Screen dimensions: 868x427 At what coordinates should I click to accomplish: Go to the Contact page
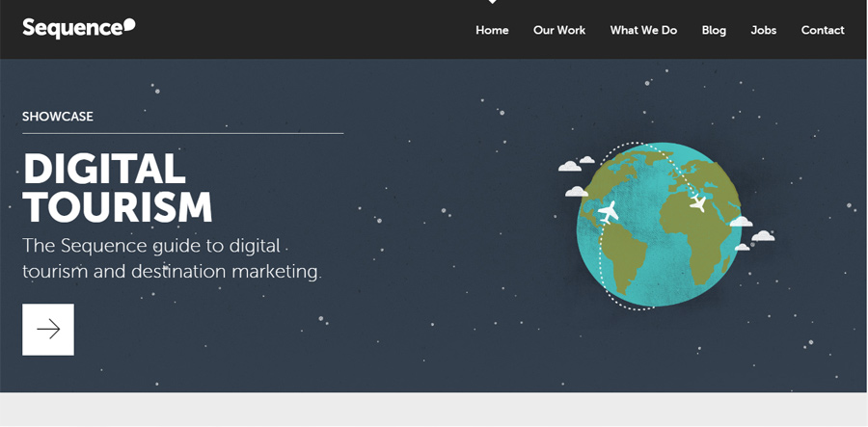point(823,31)
